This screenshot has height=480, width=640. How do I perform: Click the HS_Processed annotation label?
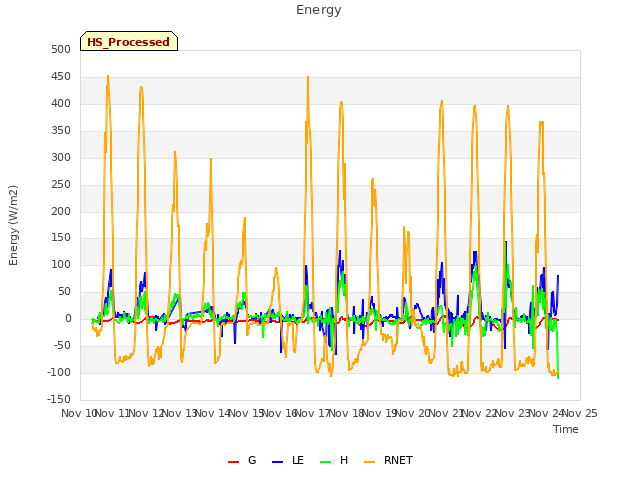coord(129,42)
